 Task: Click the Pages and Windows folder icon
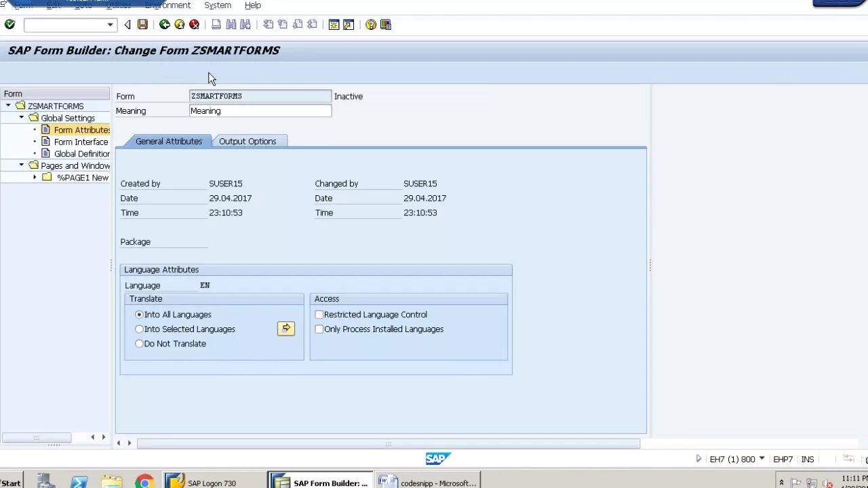point(33,165)
